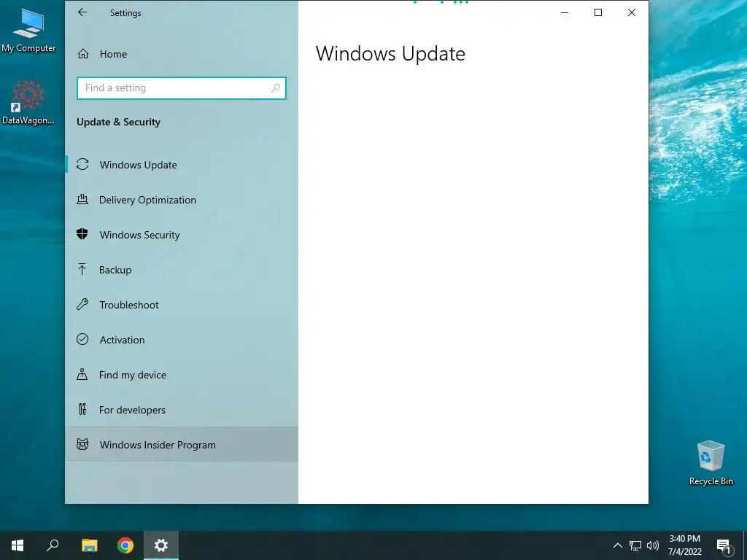Open taskbar search magnifier

coord(53,545)
